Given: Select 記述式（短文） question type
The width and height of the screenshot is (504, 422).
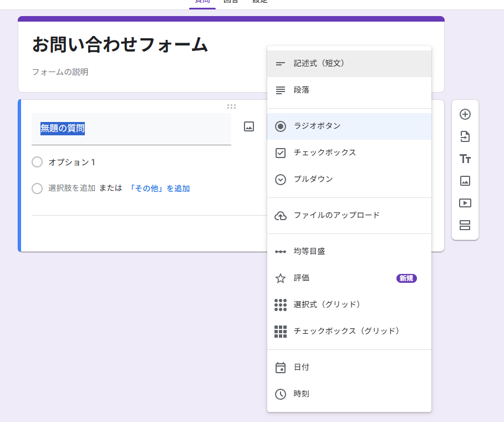Looking at the screenshot, I should click(x=349, y=64).
